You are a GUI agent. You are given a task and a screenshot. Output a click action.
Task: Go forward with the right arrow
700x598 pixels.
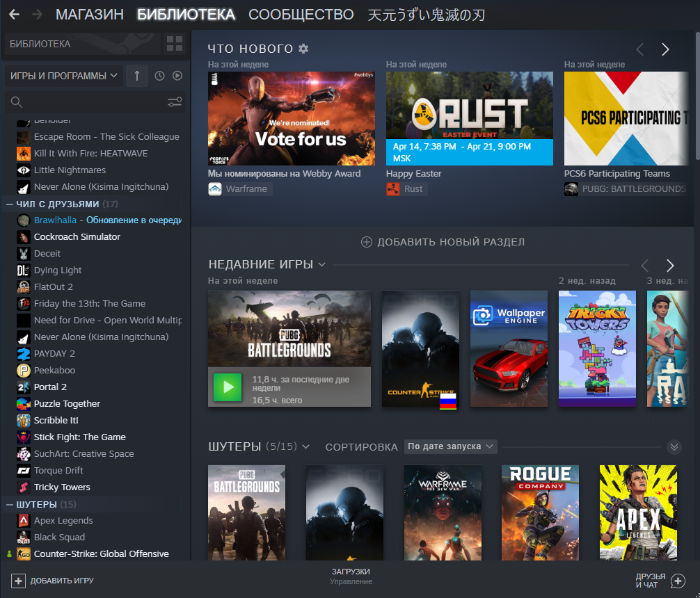(x=38, y=15)
